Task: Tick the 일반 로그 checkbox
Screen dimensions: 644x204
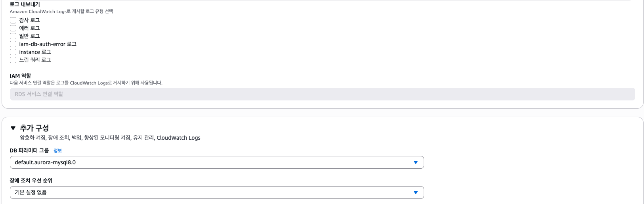Action: click(x=13, y=36)
